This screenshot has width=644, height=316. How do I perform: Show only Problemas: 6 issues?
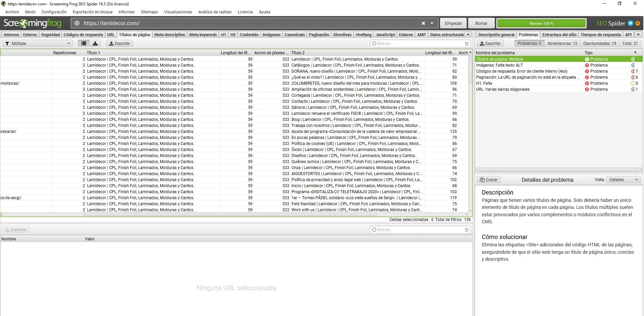(x=529, y=44)
